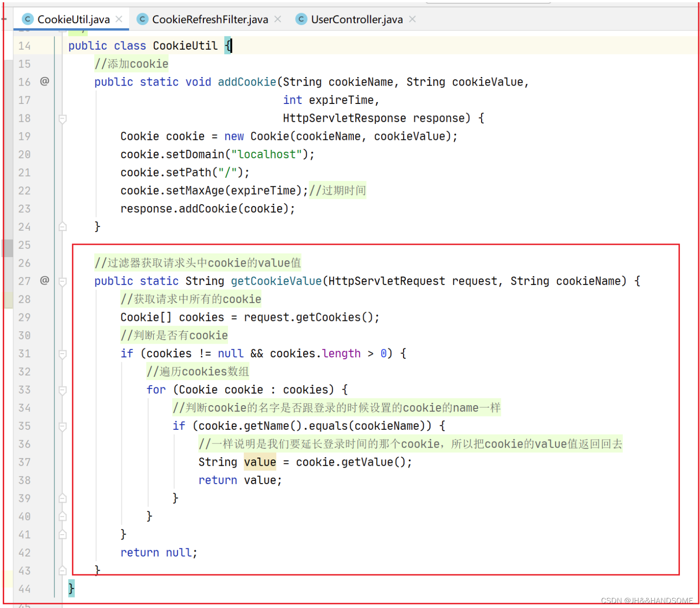Click the fold end marker at line 40
The image size is (700, 608).
(63, 516)
